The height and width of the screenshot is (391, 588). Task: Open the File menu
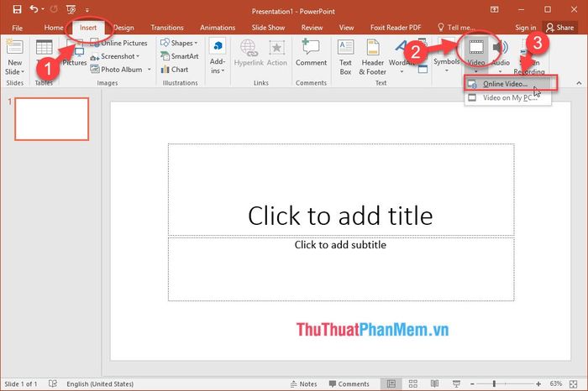17,28
